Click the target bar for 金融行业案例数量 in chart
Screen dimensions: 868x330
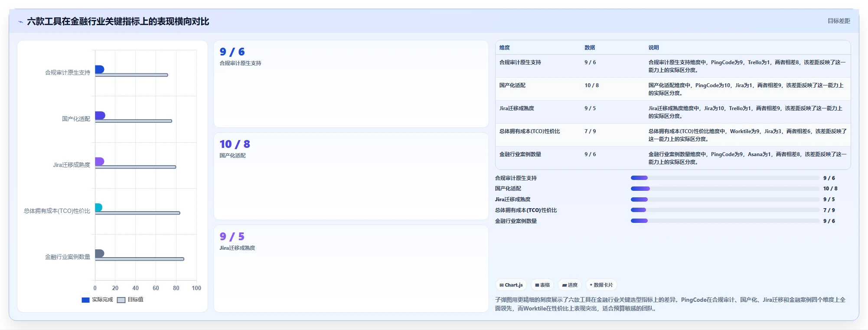tap(140, 259)
